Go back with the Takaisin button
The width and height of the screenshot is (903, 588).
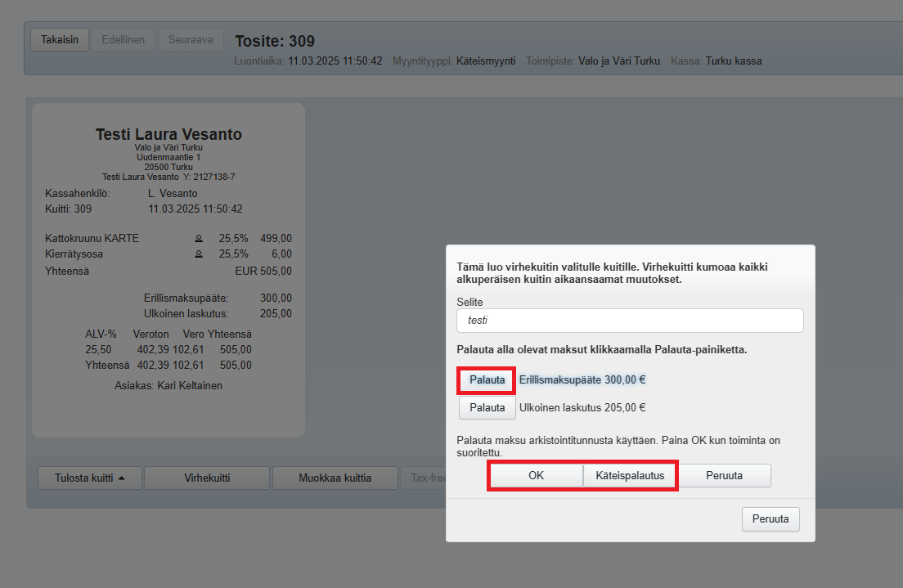point(60,39)
